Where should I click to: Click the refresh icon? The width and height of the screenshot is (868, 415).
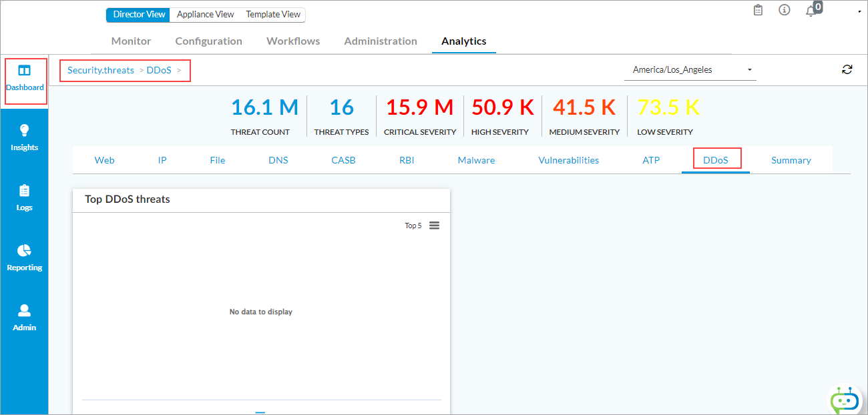(847, 69)
